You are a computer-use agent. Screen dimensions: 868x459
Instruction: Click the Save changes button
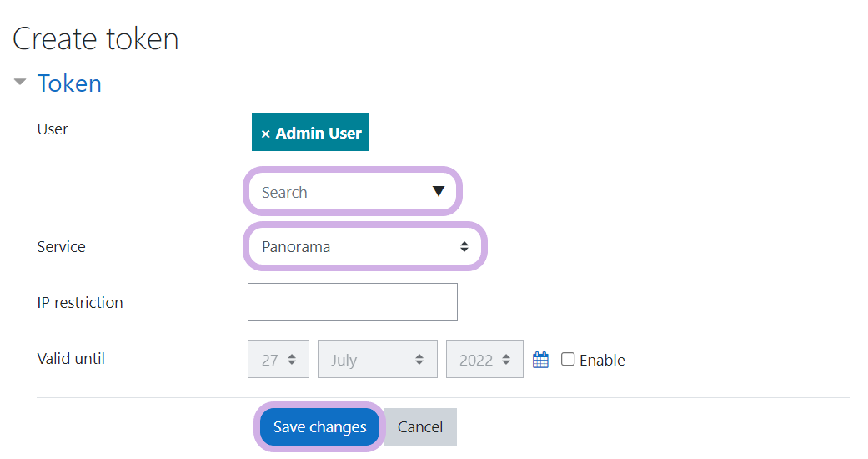[x=320, y=427]
